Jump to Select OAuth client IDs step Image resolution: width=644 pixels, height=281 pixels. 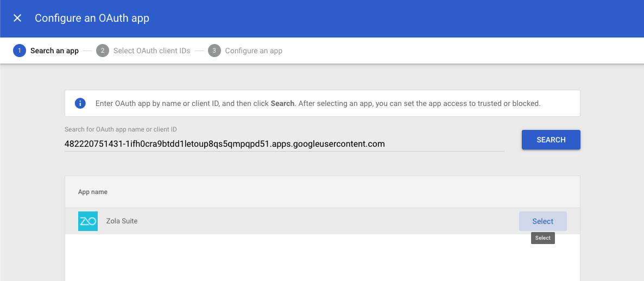151,51
